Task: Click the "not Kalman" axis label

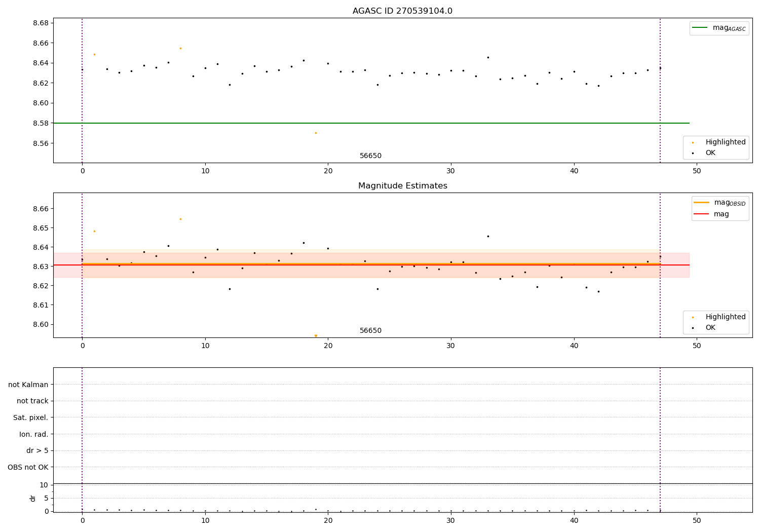Action: point(28,385)
